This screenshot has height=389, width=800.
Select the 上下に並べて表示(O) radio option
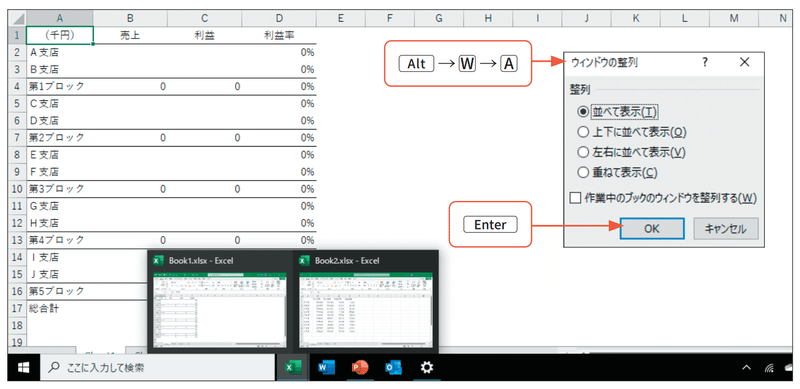[632, 132]
